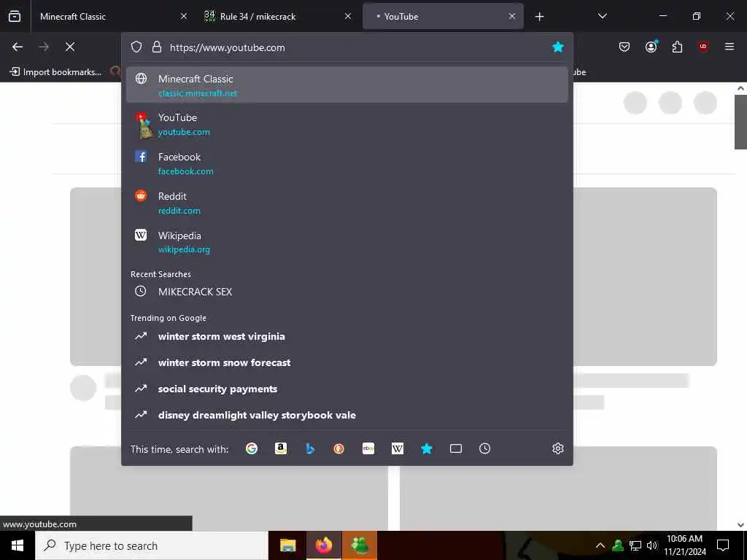Open uBlock Origin extension icon

[703, 47]
